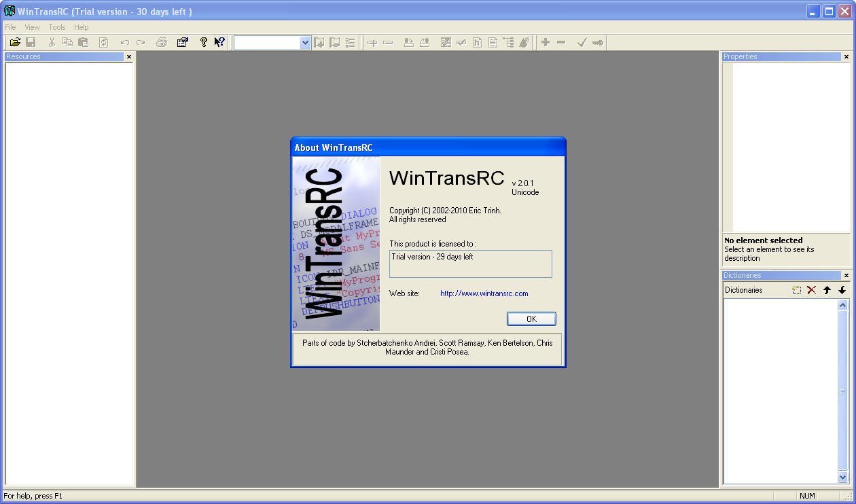Click the checkmark validate toolbar icon

582,43
